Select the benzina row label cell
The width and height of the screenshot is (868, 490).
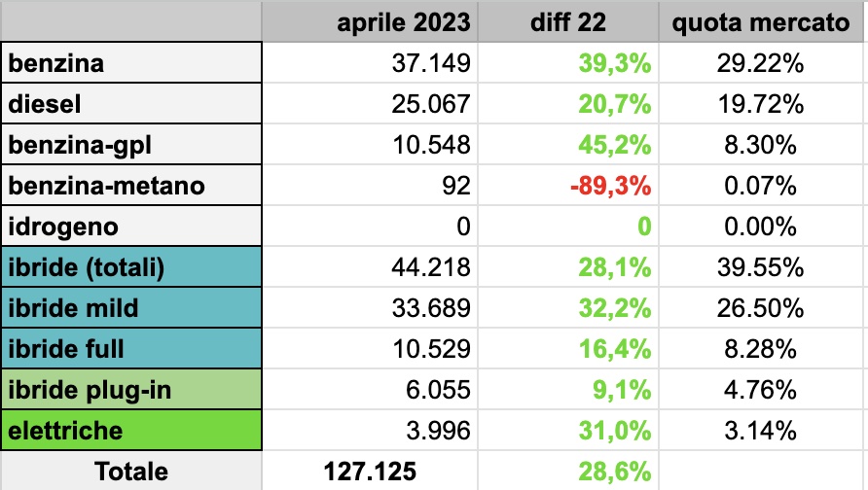tap(131, 62)
